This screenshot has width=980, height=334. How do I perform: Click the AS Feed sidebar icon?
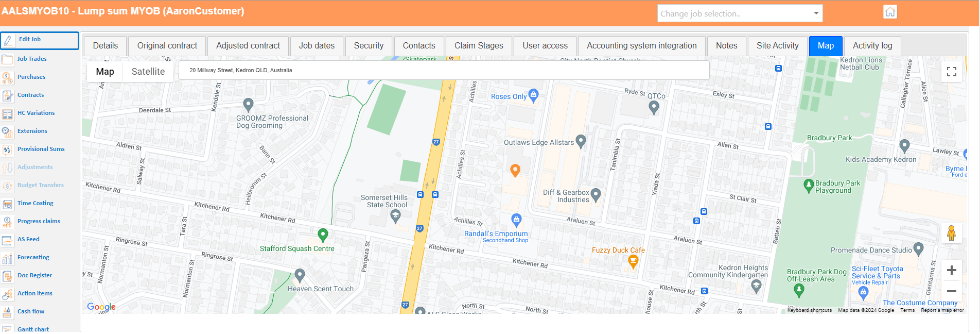[7, 240]
